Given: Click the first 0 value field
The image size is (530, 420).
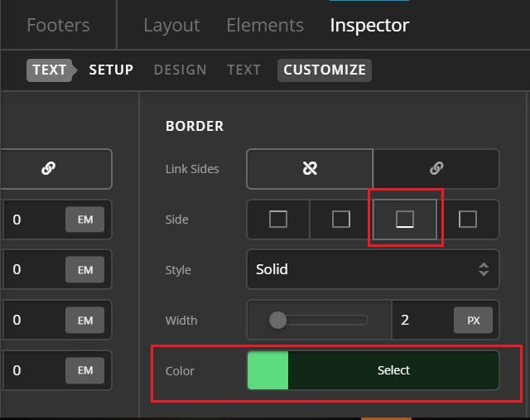Looking at the screenshot, I should 34,220.
